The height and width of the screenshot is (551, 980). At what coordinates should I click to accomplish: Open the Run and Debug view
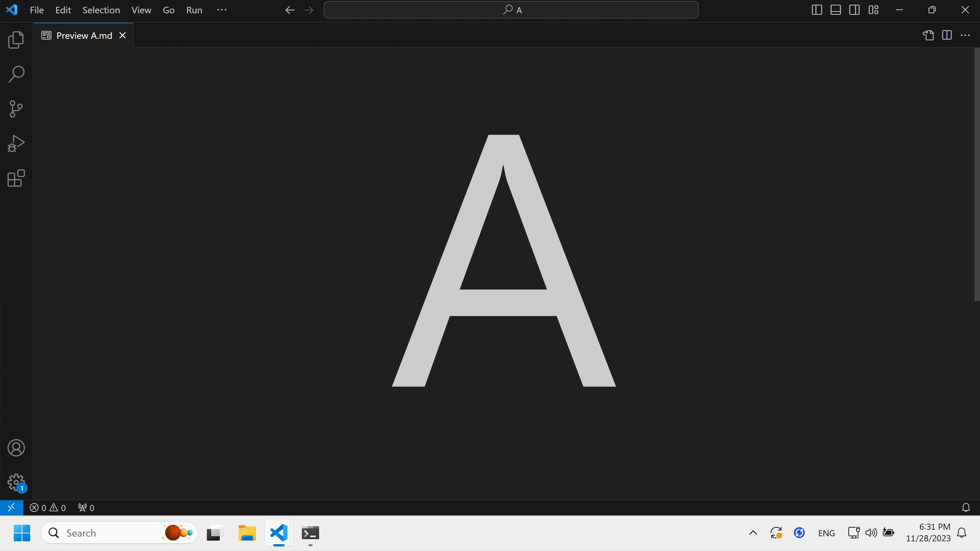16,144
